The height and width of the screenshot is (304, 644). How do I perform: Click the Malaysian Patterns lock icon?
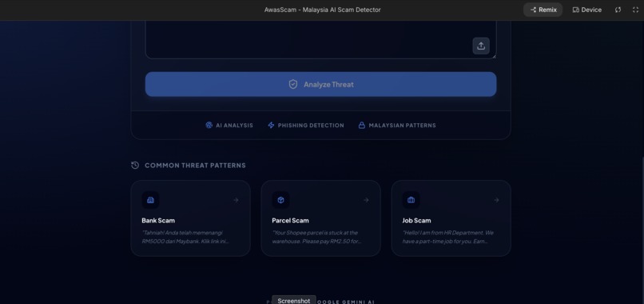point(362,125)
